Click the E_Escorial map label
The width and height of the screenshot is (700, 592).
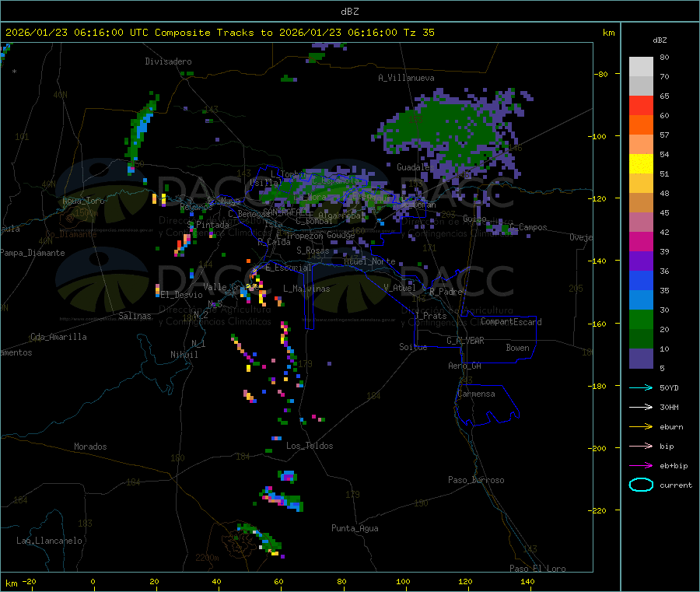(x=289, y=268)
